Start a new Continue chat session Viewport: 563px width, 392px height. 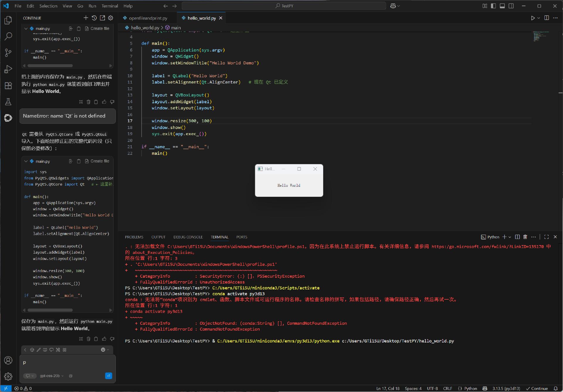(86, 18)
